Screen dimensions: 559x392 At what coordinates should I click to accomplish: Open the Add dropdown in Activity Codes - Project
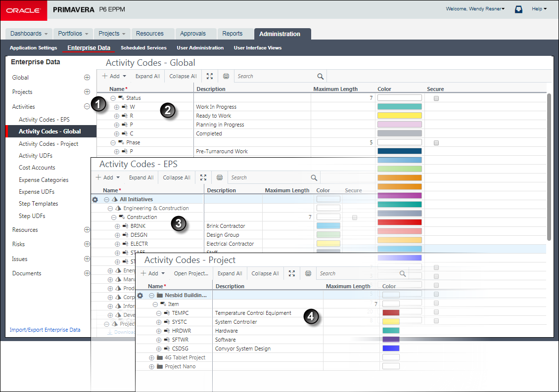[153, 273]
